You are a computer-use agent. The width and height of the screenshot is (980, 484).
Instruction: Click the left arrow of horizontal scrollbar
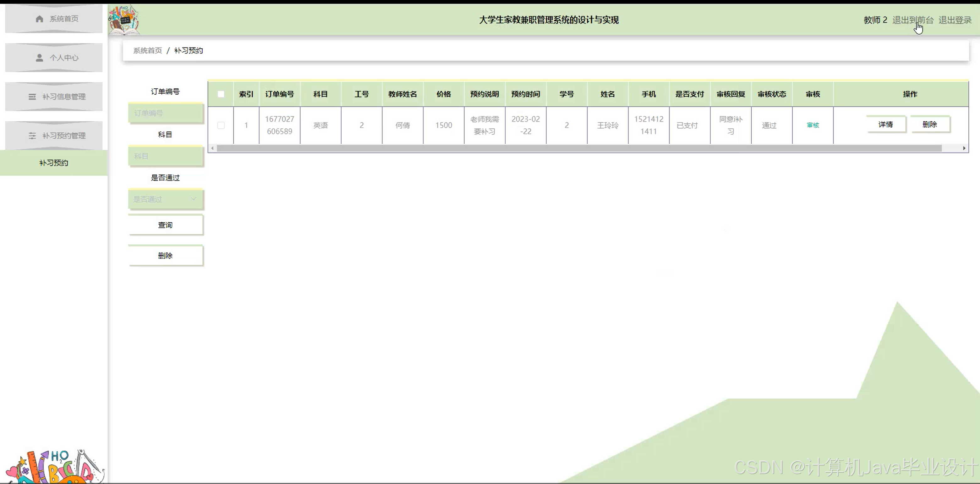tap(212, 148)
